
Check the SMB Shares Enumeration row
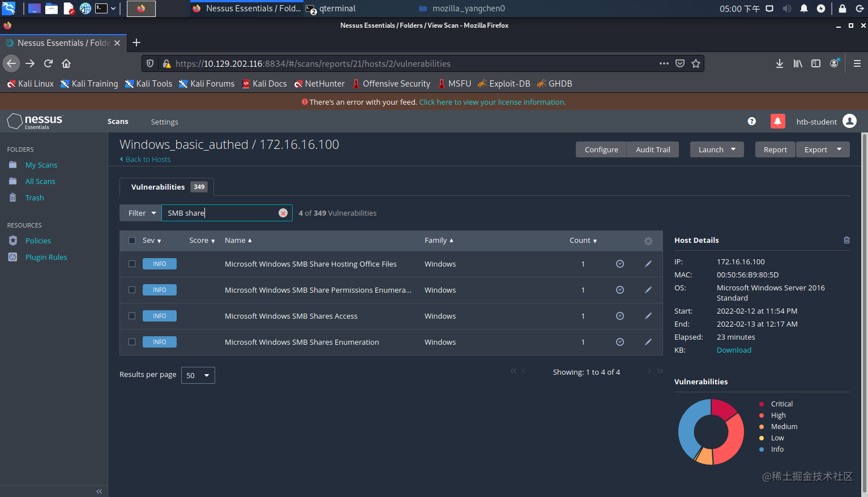click(x=132, y=342)
